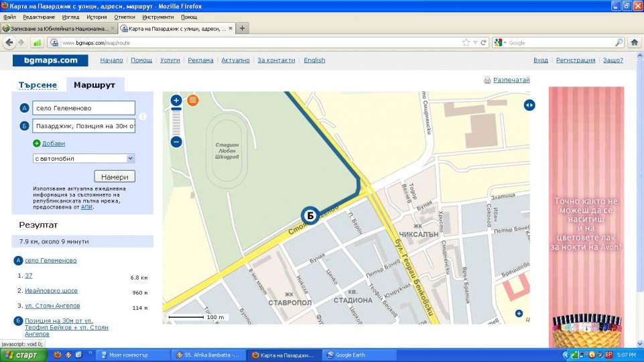Click the map zoom in plus button

(x=176, y=101)
